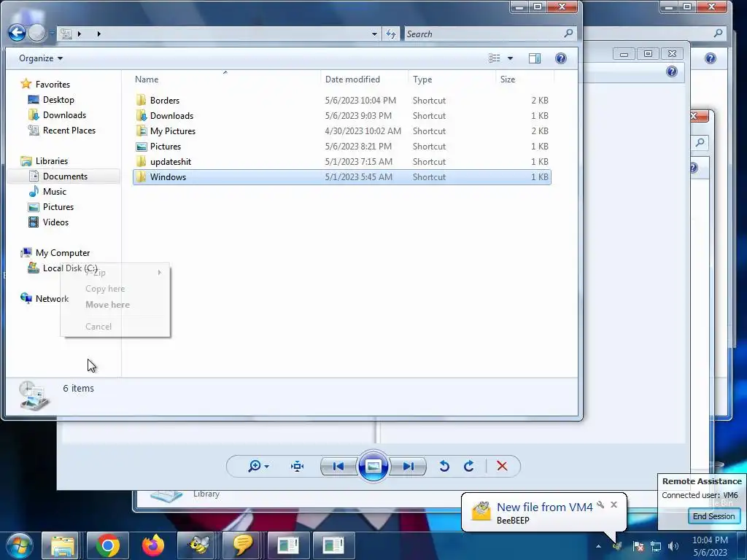747x560 pixels.
Task: Click the network tray icon
Action: coord(656,546)
